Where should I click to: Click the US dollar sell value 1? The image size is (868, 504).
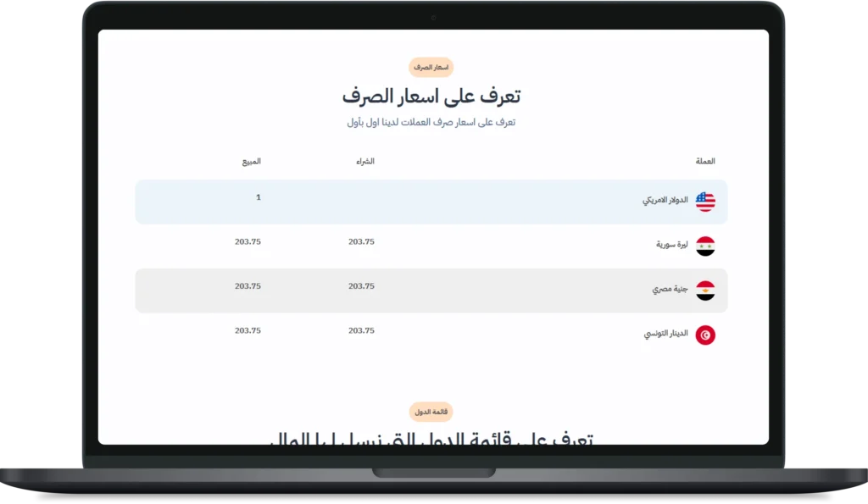258,197
